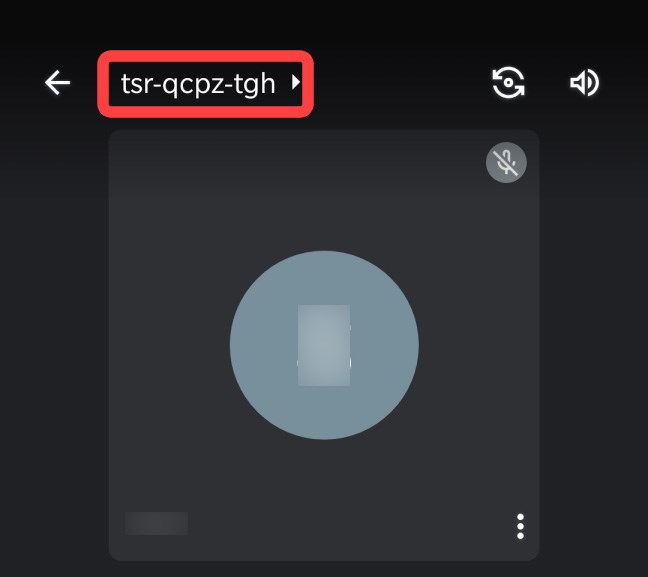Tap the small arrow after meeting code
The height and width of the screenshot is (577, 648).
[295, 82]
